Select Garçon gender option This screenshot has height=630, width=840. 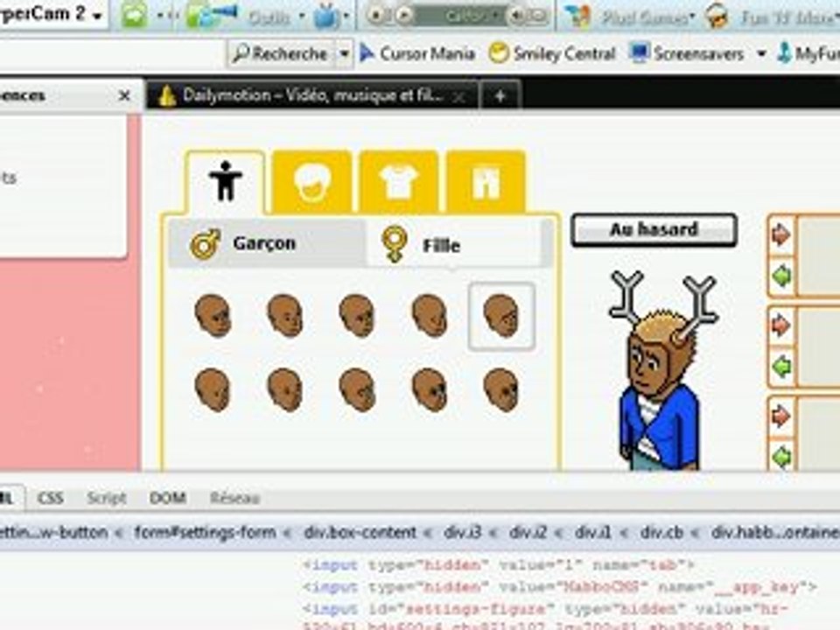click(268, 243)
